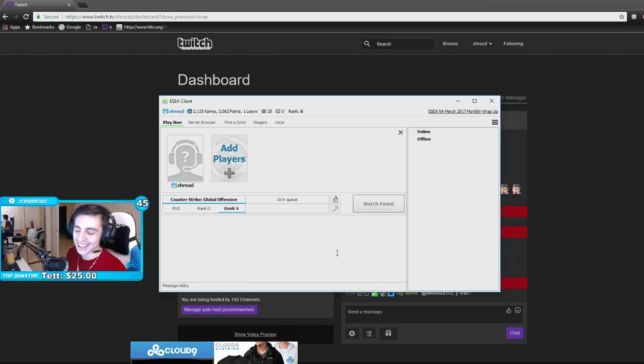Open the chat viewer list icon

pos(369,333)
